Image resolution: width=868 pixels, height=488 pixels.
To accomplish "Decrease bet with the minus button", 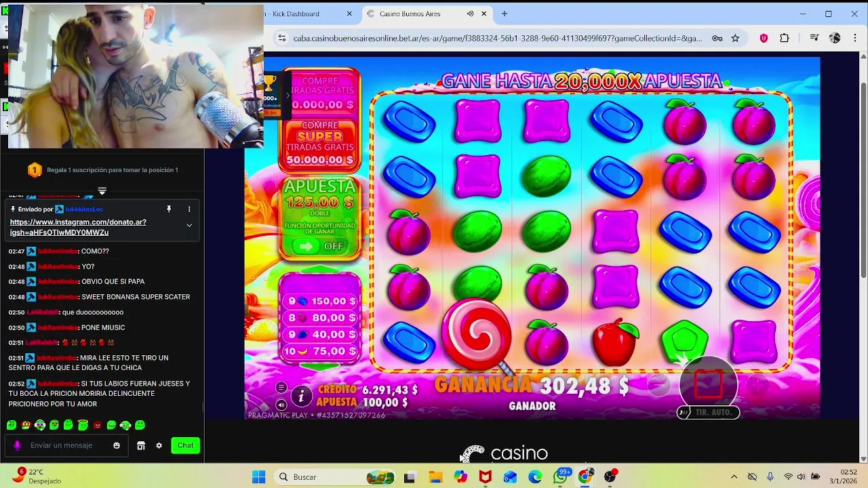I will 658,385.
